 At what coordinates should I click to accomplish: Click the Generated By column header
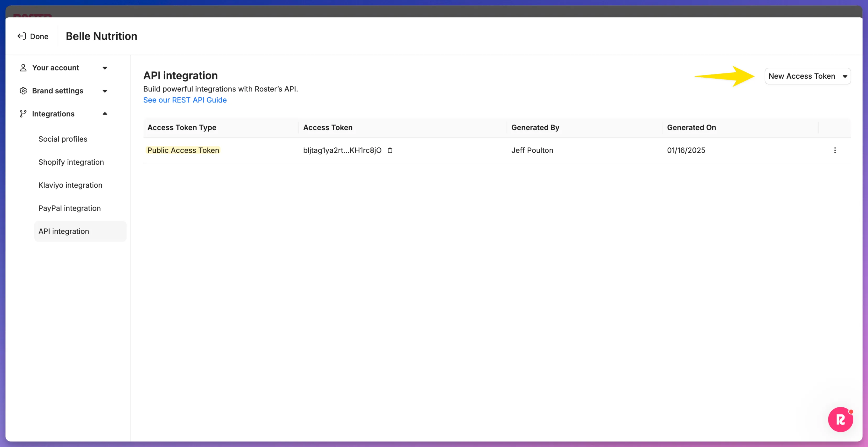pyautogui.click(x=535, y=127)
